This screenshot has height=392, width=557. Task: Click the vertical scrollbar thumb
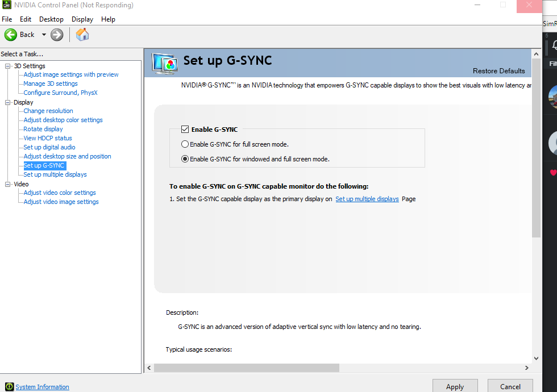click(536, 148)
